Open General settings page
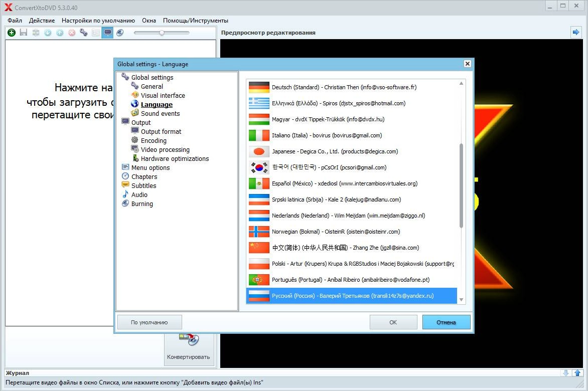The width and height of the screenshot is (588, 391). 152,87
